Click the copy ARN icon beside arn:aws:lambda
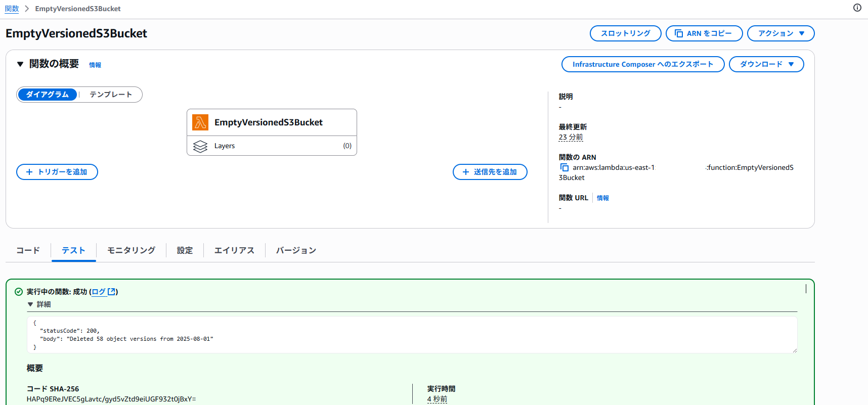The width and height of the screenshot is (868, 405). pyautogui.click(x=564, y=167)
